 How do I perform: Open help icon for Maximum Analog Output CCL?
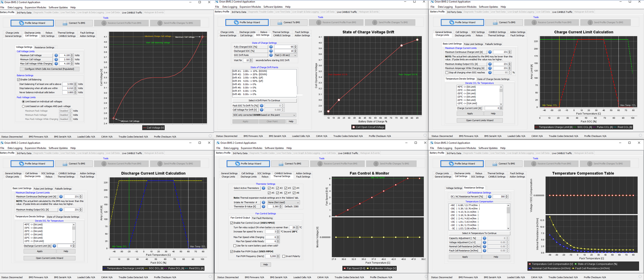tap(490, 64)
